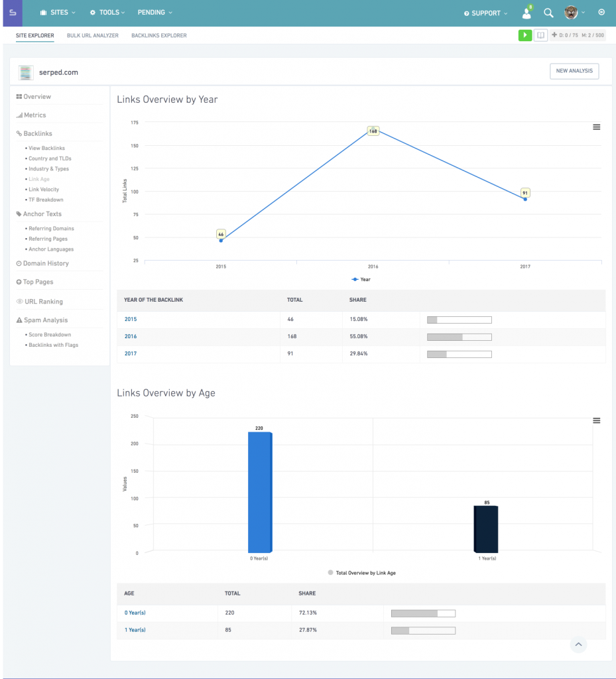The height and width of the screenshot is (679, 616).
Task: Click the circular arrow icon in header
Action: 601,12
